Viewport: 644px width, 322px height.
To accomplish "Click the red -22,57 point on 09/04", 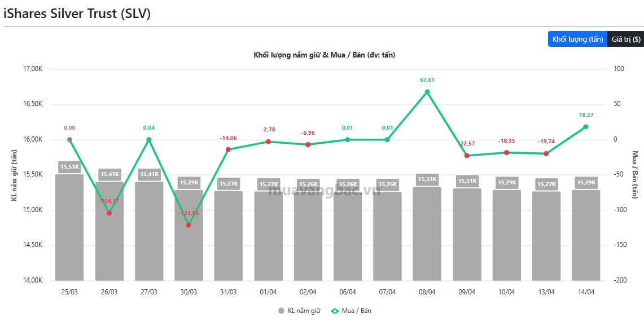I will 467,156.
